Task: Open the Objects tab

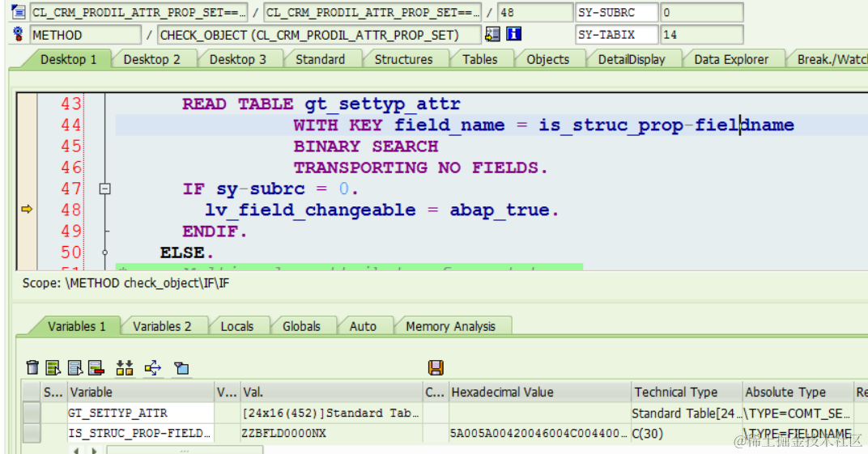Action: 547,60
